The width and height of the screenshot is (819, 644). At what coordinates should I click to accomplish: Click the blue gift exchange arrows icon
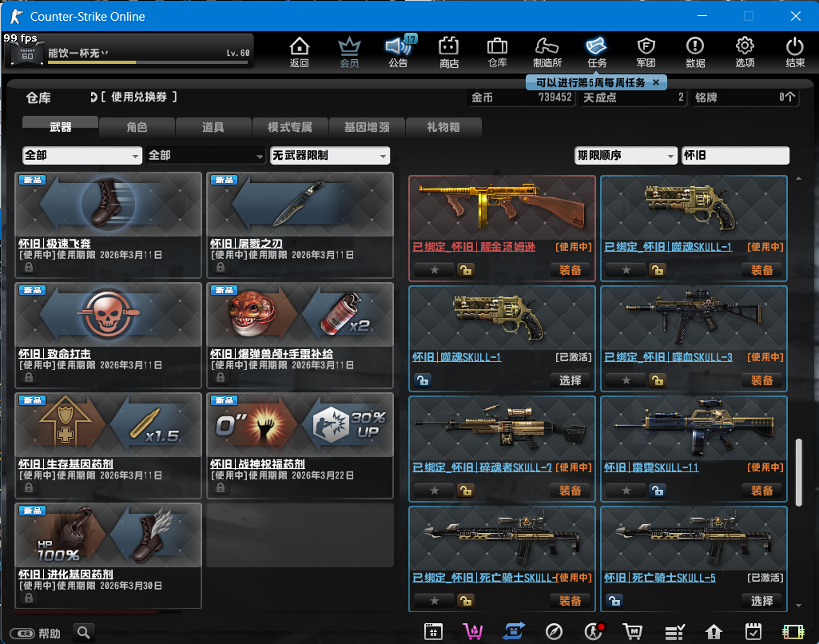pyautogui.click(x=514, y=632)
